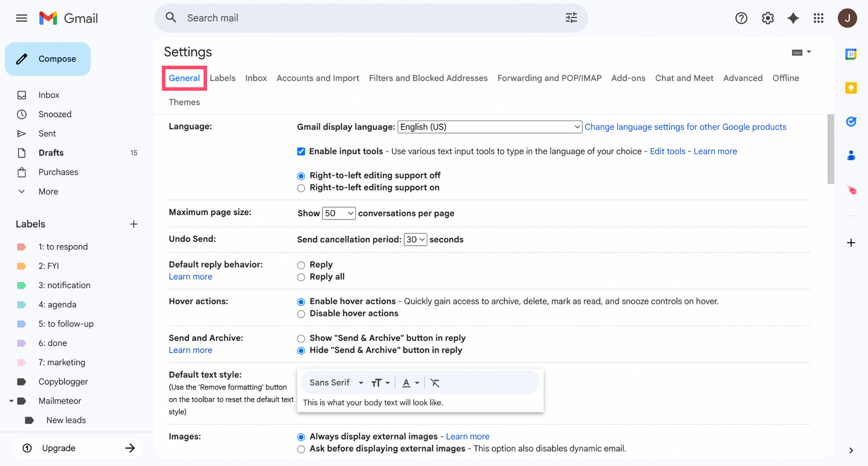Viewport: 868px width, 466px height.
Task: Open Gmail settings gear icon
Action: (767, 18)
